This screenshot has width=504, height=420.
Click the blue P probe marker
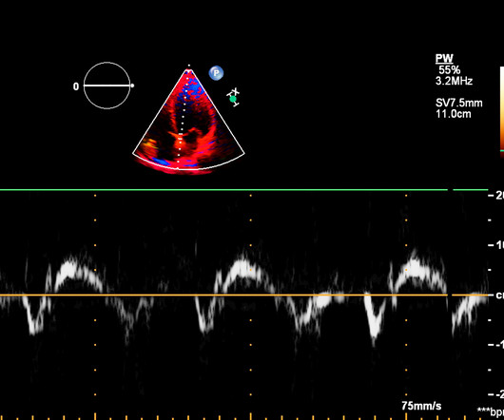click(216, 73)
